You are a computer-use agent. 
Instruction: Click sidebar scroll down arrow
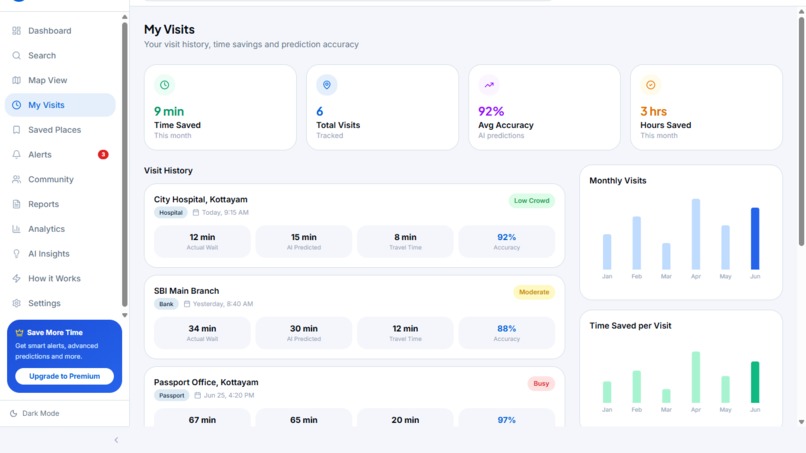coord(124,315)
